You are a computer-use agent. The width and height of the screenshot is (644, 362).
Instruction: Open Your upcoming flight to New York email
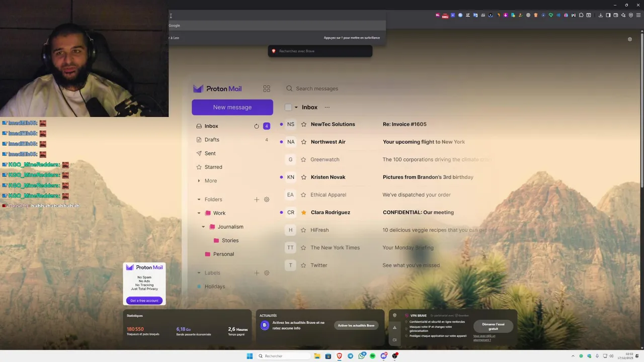coord(424,142)
